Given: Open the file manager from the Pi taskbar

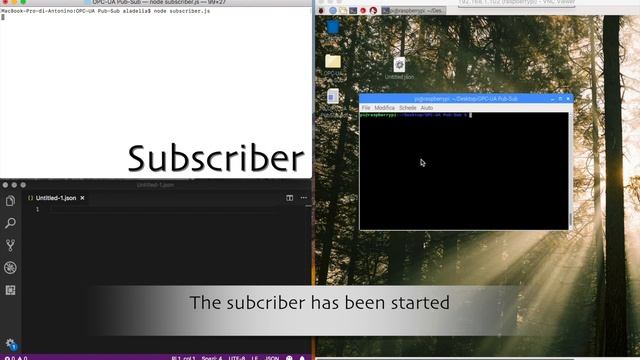Looking at the screenshot, I should pyautogui.click(x=343, y=10).
